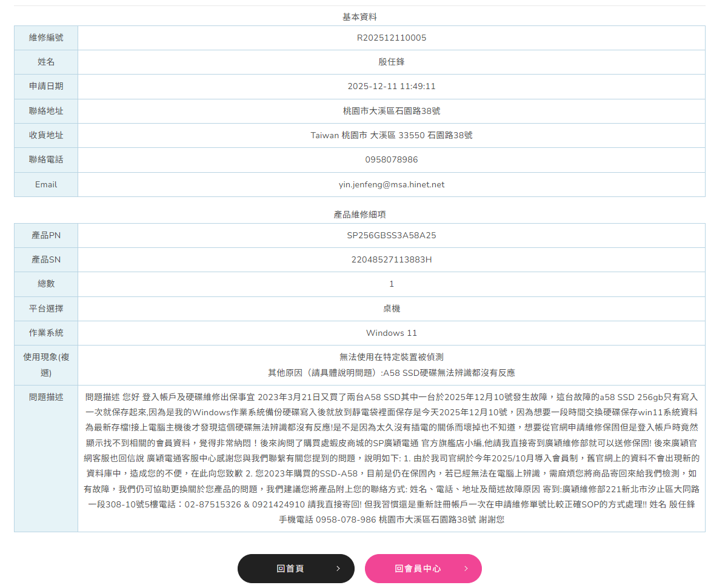Click the 收貨地址 value starting with Taiwan
This screenshot has height=588, width=728.
(x=391, y=136)
